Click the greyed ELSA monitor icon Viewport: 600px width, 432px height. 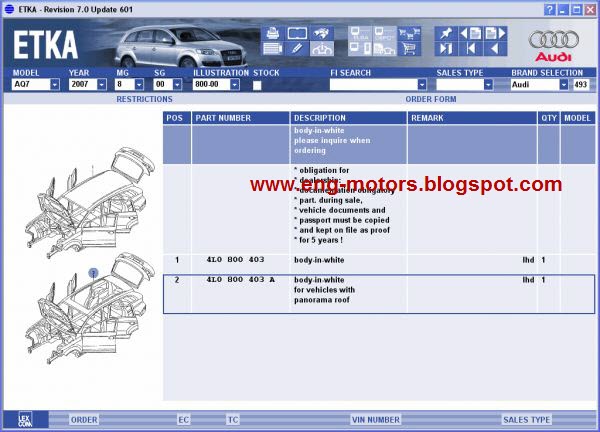[360, 33]
